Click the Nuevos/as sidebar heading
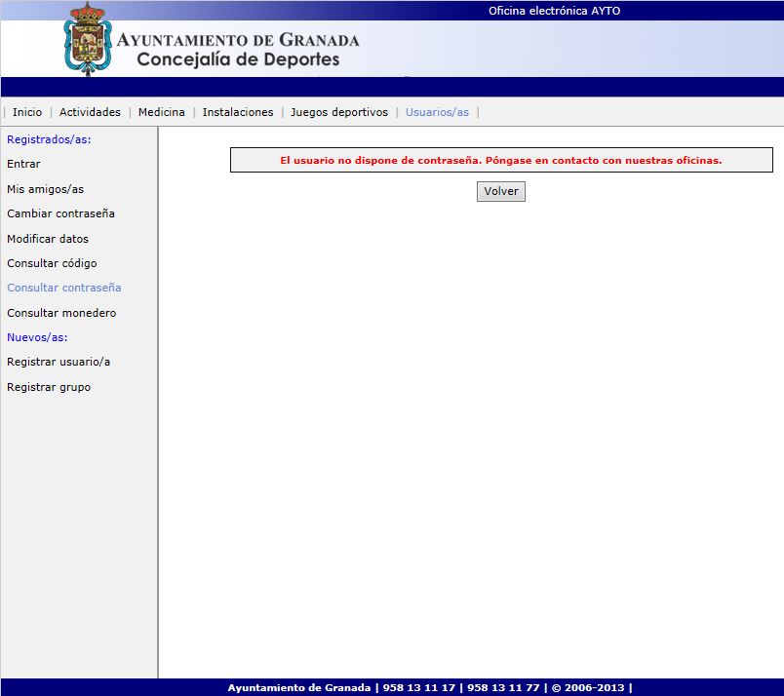This screenshot has height=696, width=784. [x=37, y=337]
